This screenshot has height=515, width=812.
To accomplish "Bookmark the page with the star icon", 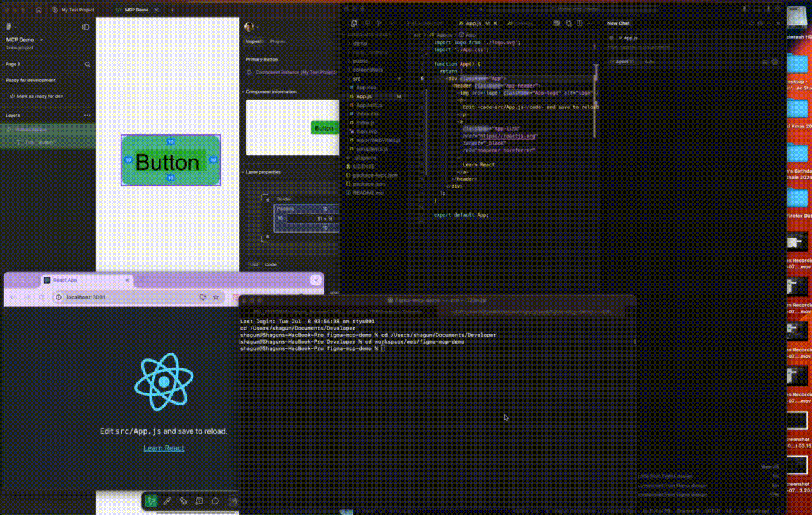I will click(216, 297).
